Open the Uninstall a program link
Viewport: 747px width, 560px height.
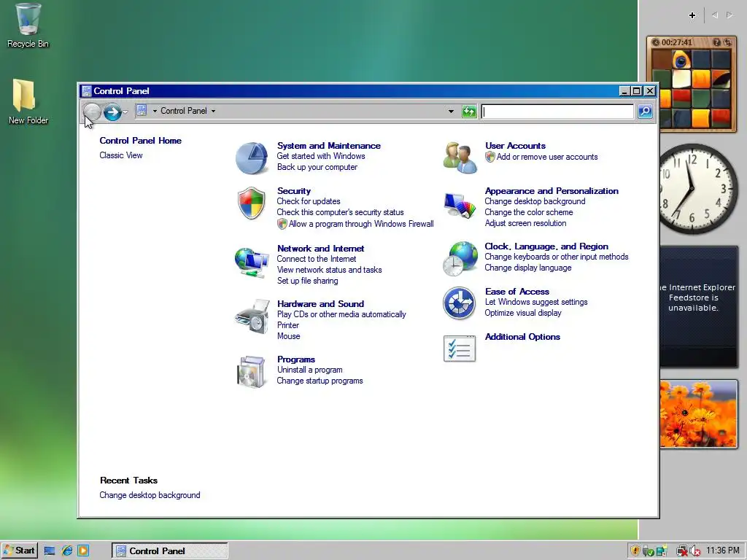[x=309, y=370]
